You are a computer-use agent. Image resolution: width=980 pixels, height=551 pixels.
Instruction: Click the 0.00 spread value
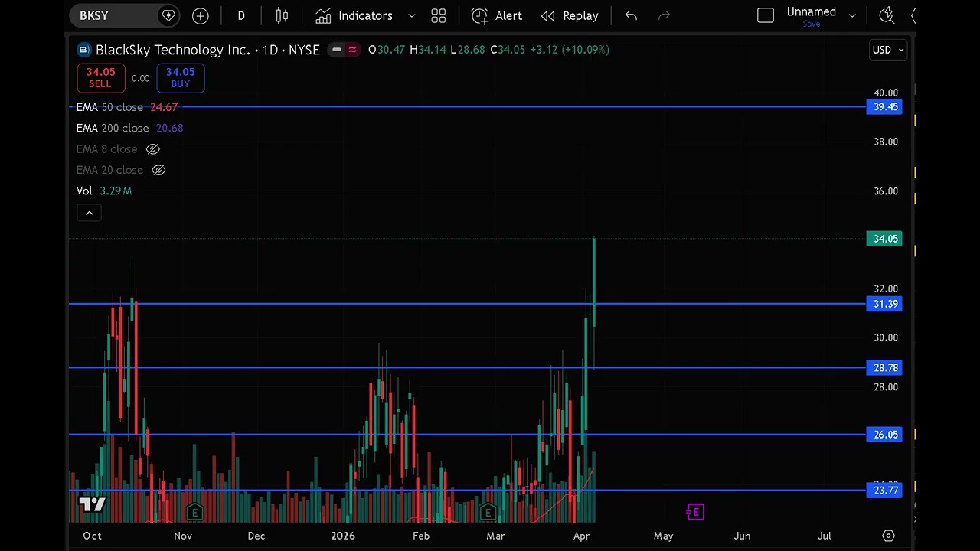(140, 78)
